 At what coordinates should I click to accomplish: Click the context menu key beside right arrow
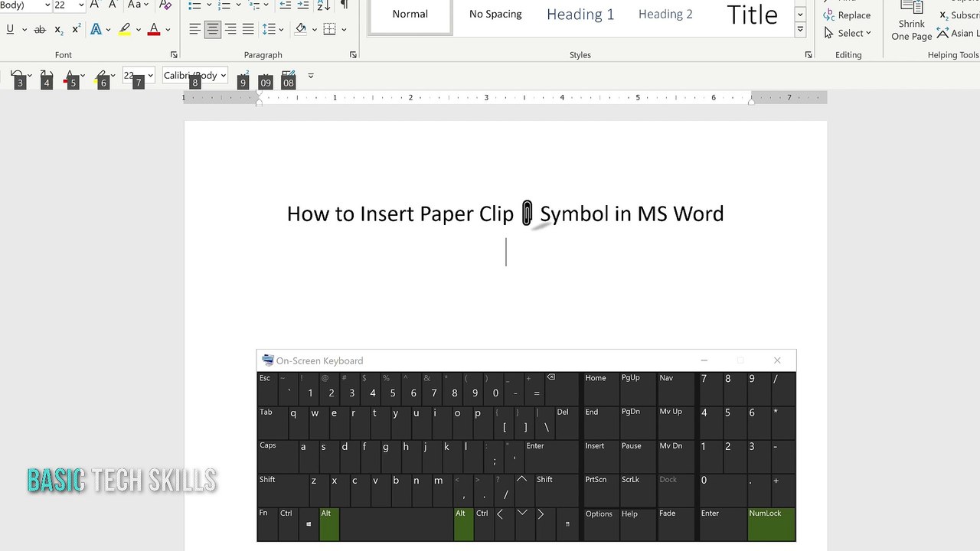(x=567, y=524)
